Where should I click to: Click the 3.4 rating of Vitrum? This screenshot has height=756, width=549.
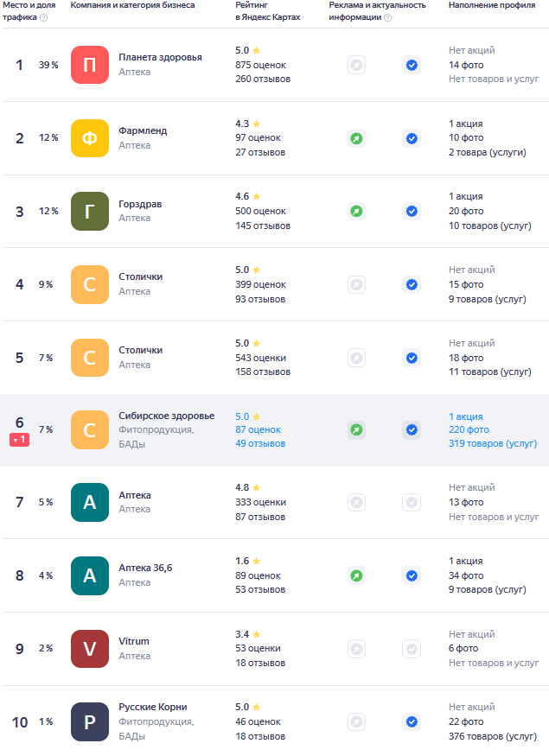pos(247,634)
